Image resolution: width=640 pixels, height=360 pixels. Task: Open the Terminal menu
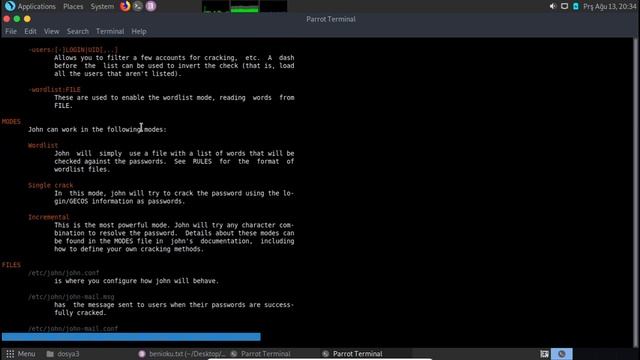(x=110, y=31)
